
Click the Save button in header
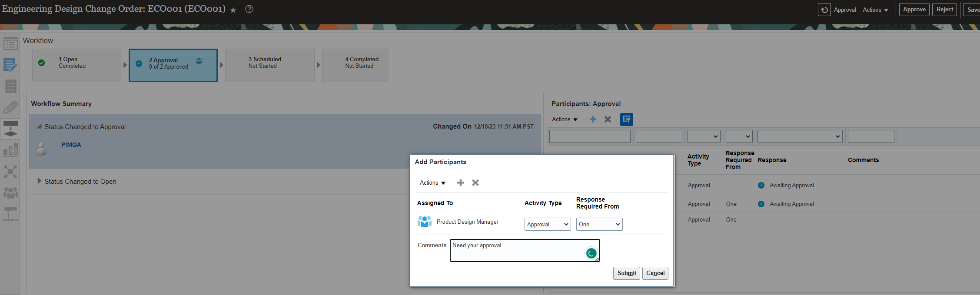click(972, 10)
